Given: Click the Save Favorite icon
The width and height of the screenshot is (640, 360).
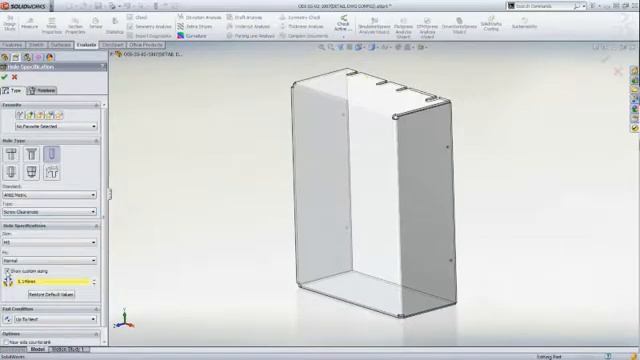Looking at the screenshot, I should pyautogui.click(x=50, y=116).
